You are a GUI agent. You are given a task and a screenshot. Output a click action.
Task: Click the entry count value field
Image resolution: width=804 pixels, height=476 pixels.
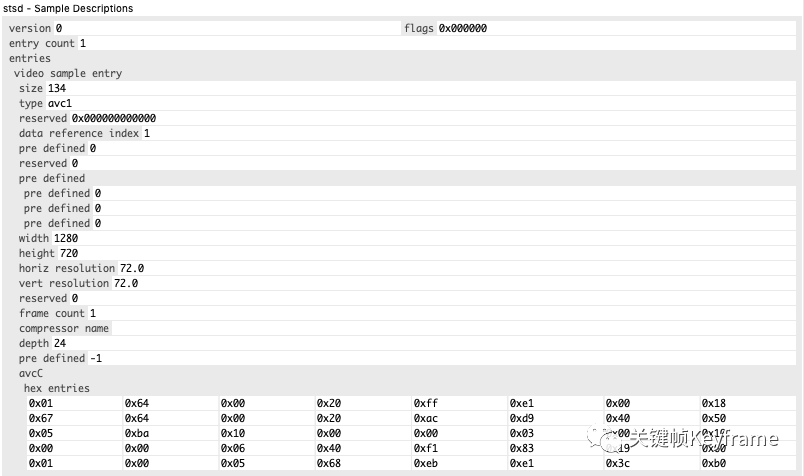[x=436, y=43]
